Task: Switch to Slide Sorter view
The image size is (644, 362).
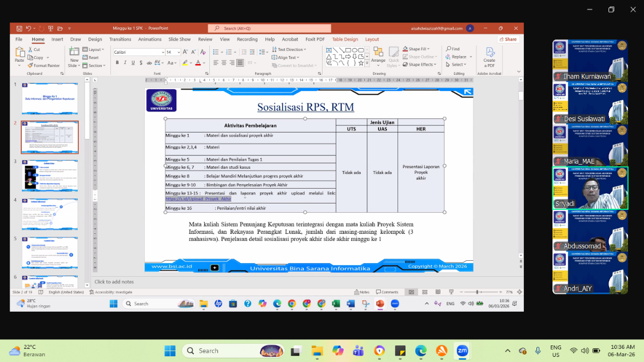Action: pyautogui.click(x=424, y=292)
